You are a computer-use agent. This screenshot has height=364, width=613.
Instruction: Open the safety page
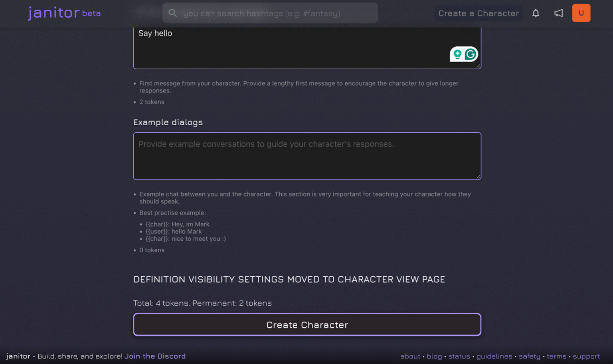(530, 356)
